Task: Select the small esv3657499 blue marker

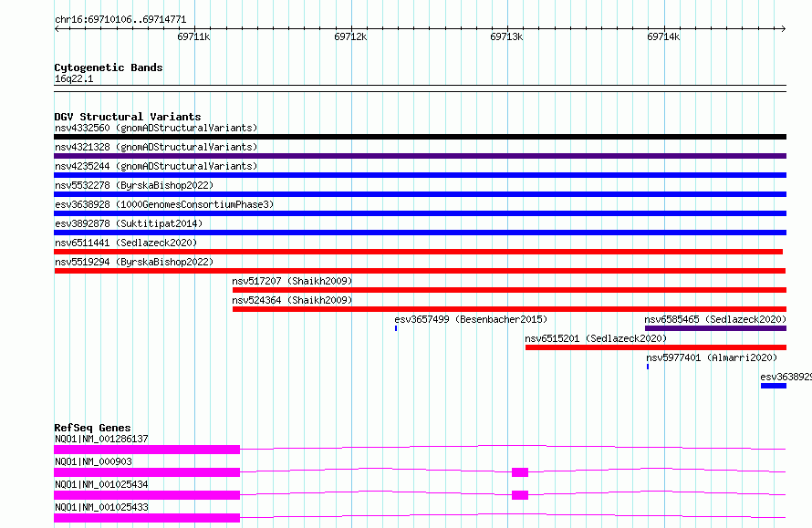Action: click(x=396, y=328)
